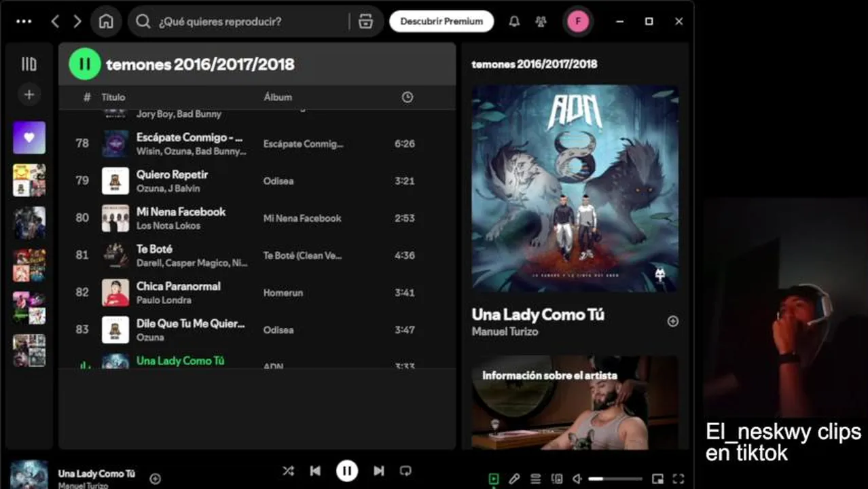Screen dimensions: 868x489
Task: Maximize the Spotify window
Action: pyautogui.click(x=649, y=21)
